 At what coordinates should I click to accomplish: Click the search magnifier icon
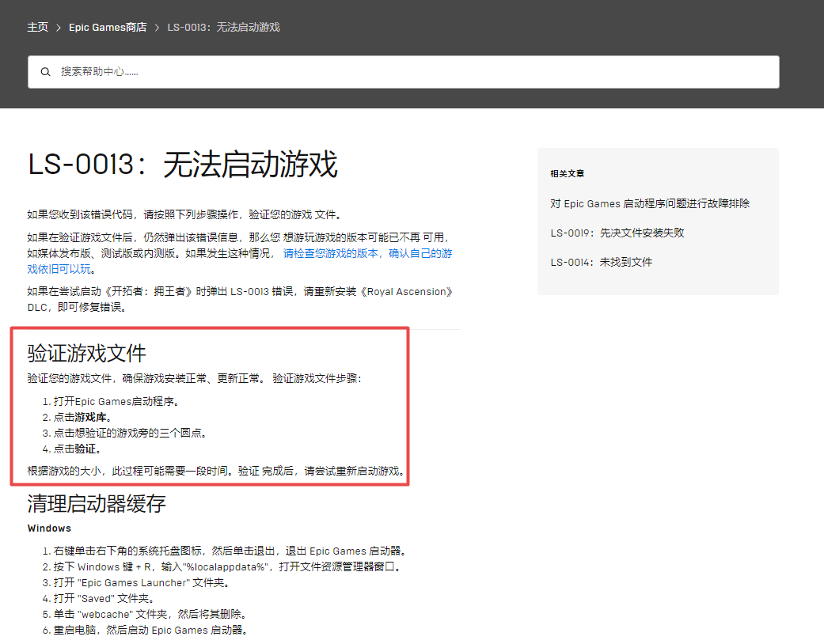[x=46, y=72]
